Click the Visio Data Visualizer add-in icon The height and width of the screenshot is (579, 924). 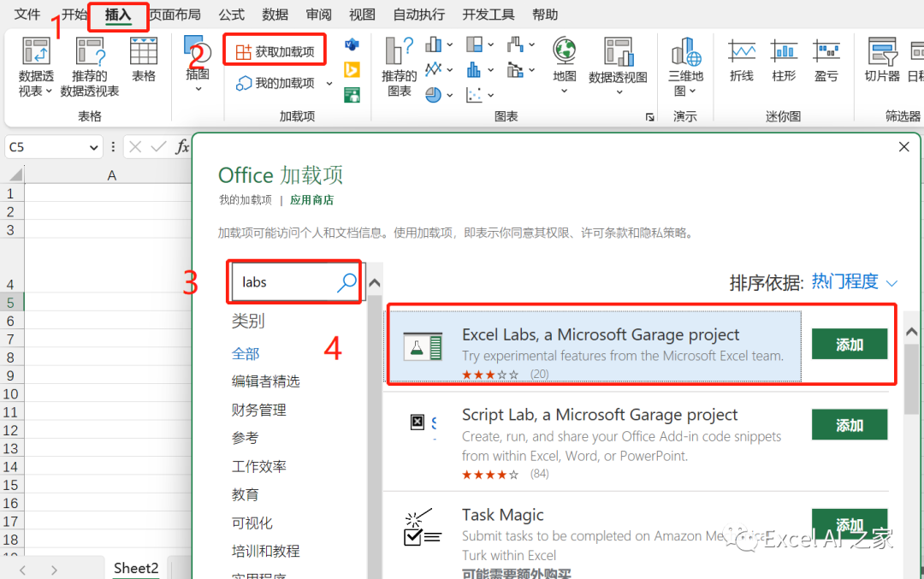pos(352,44)
